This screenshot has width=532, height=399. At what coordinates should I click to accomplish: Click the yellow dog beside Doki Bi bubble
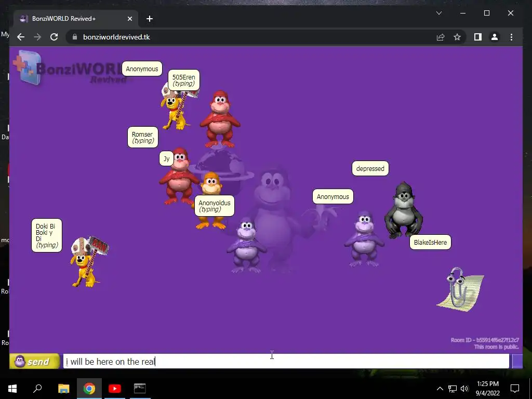(x=89, y=262)
